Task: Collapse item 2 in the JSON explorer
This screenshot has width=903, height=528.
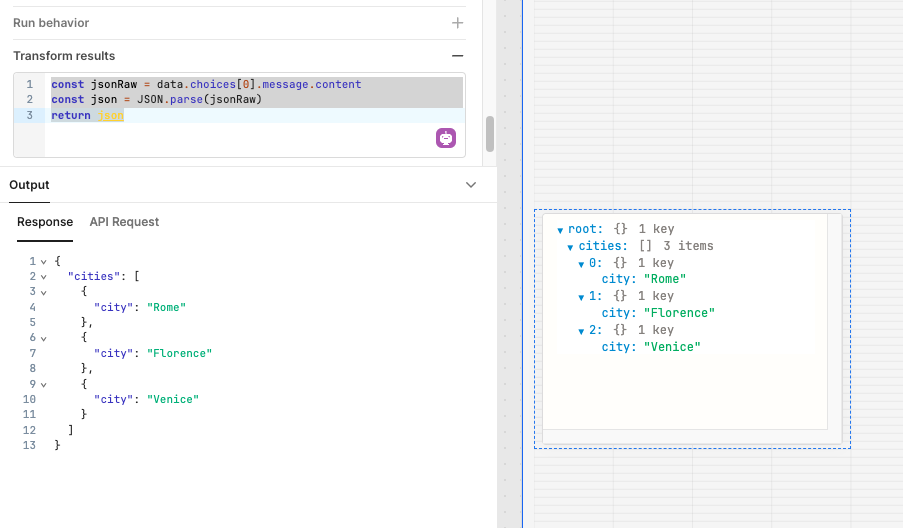Action: click(x=581, y=331)
